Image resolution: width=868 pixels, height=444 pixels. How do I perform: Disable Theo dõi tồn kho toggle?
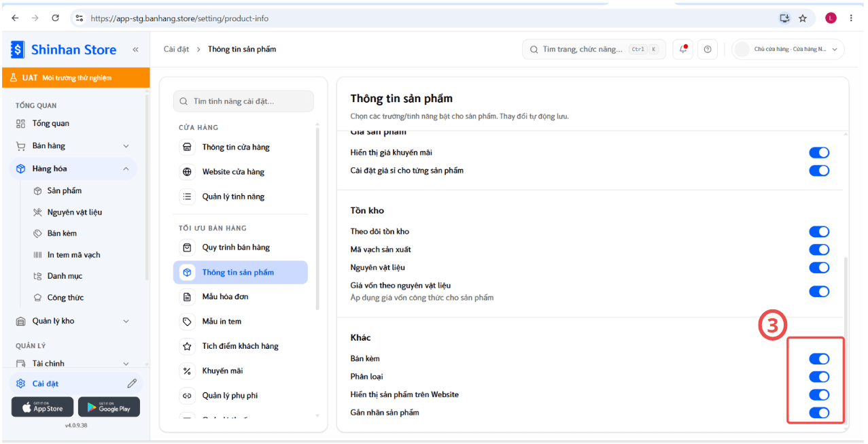819,232
